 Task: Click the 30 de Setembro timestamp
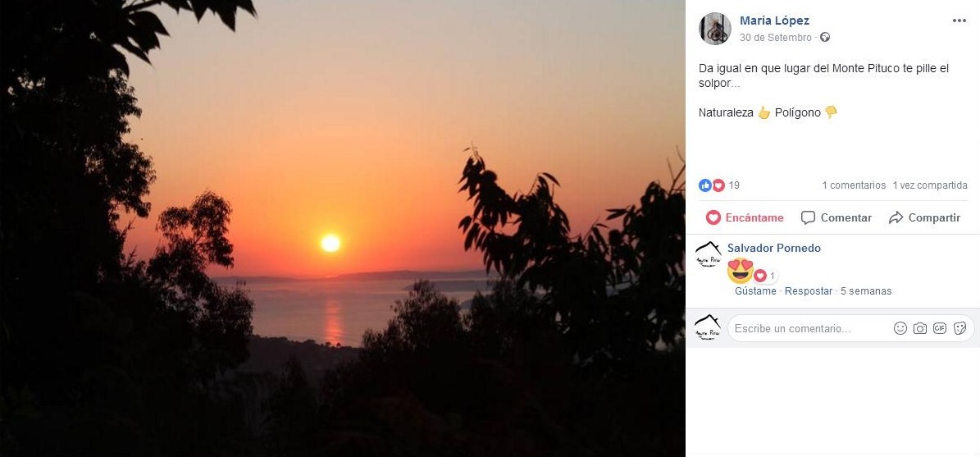(x=775, y=38)
